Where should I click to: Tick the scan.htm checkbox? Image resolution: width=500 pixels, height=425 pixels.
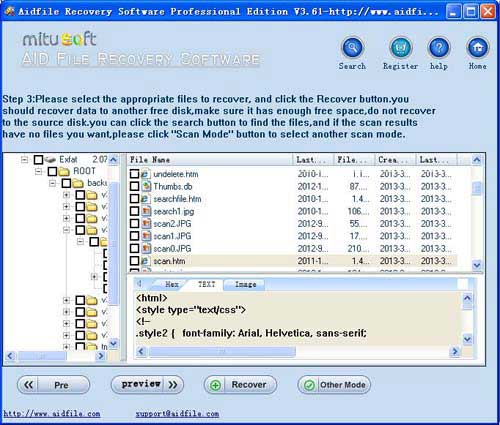point(134,261)
